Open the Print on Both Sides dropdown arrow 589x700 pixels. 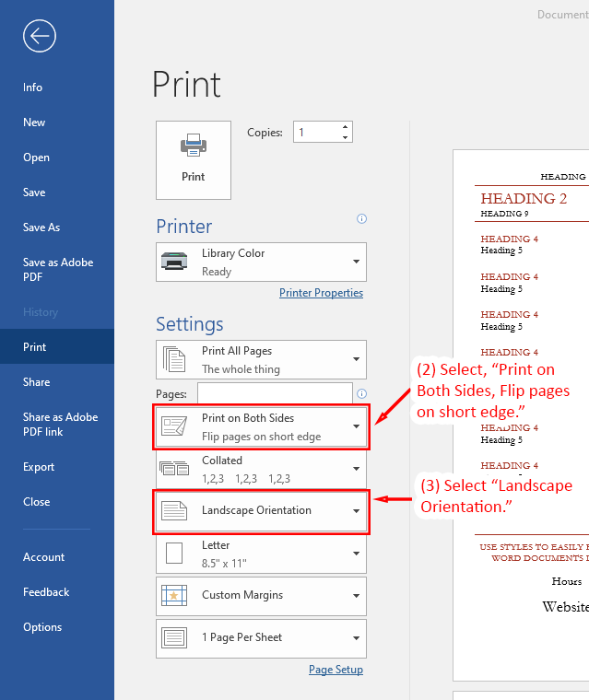[x=356, y=426]
